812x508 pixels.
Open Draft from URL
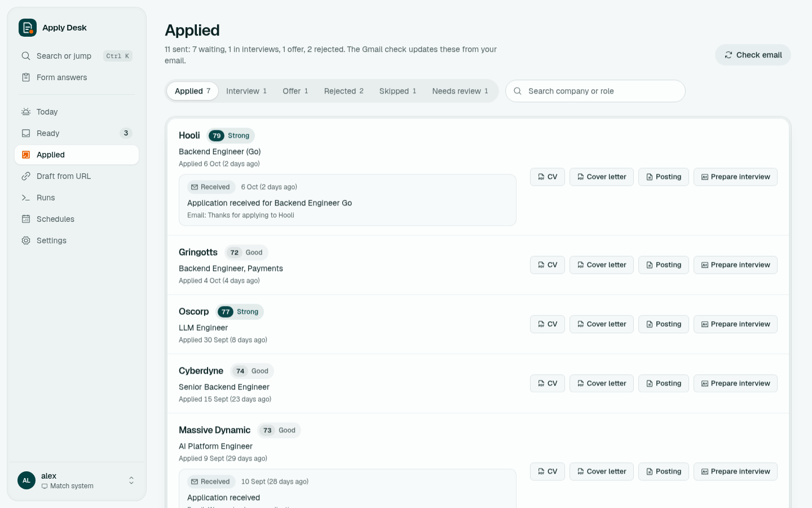pyautogui.click(x=77, y=176)
